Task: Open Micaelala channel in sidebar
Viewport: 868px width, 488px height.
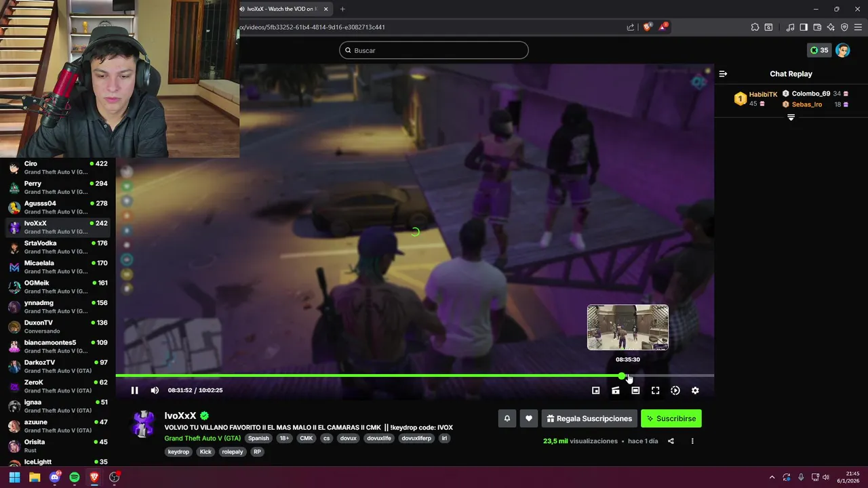Action: (x=58, y=267)
